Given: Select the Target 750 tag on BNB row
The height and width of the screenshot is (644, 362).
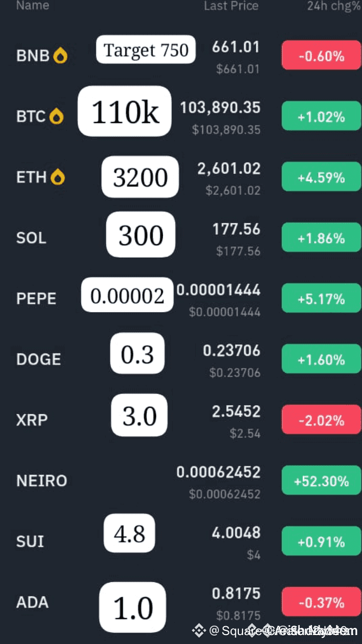Looking at the screenshot, I should tap(146, 50).
